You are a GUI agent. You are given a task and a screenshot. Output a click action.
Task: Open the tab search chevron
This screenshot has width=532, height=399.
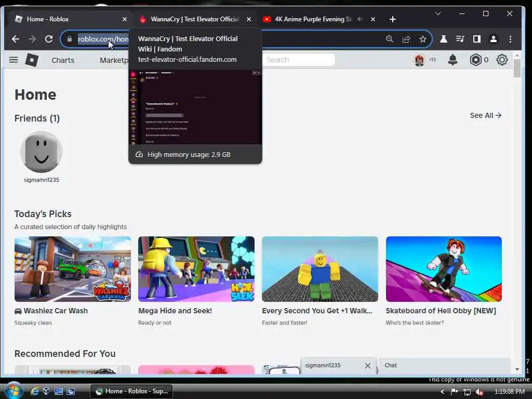437,14
